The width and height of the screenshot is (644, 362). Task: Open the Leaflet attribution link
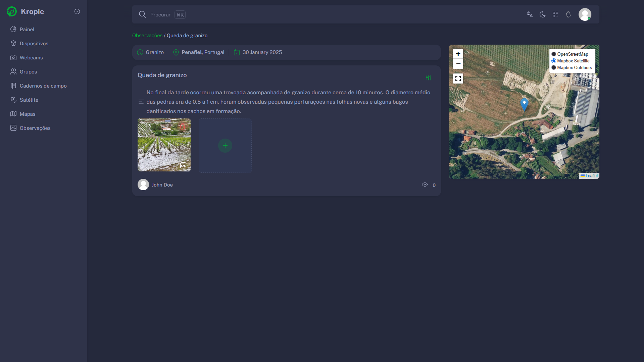coord(591,176)
